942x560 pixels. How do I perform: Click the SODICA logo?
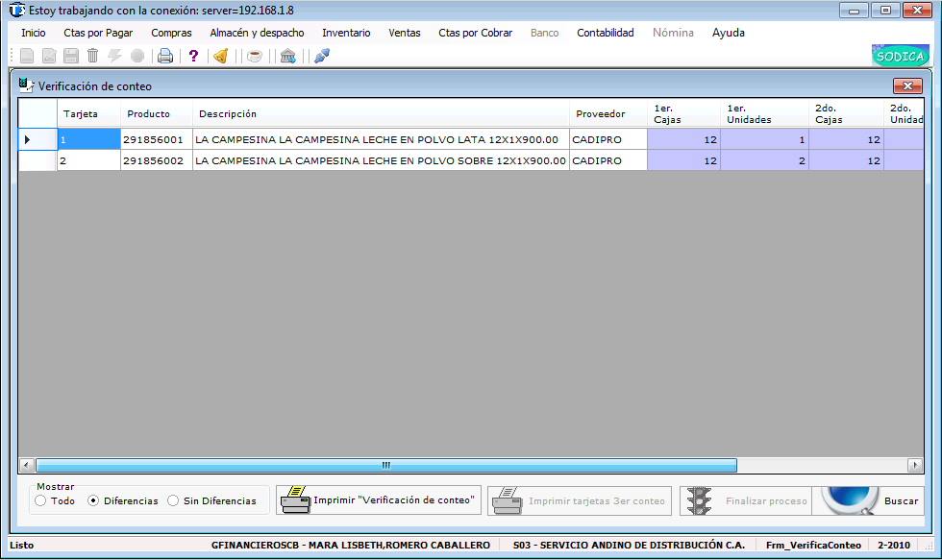(900, 56)
